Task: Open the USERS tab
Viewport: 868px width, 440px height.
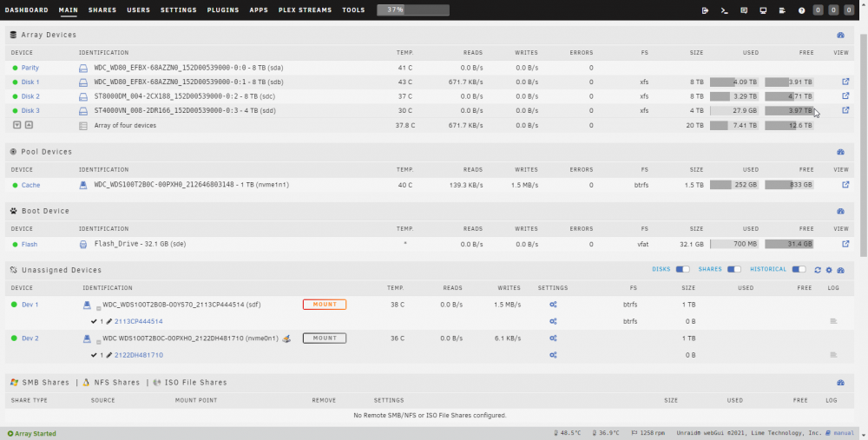Action: (138, 10)
